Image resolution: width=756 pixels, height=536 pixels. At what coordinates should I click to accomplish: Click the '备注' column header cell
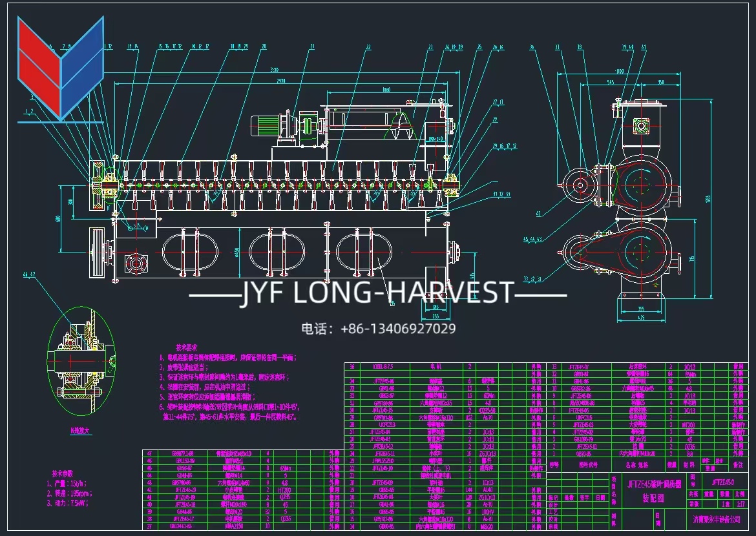[x=738, y=465]
